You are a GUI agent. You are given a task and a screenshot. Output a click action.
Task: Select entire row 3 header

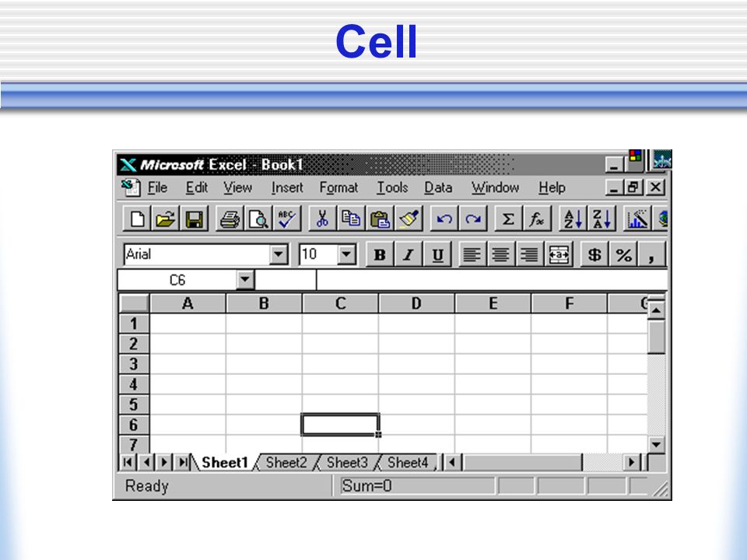click(134, 364)
